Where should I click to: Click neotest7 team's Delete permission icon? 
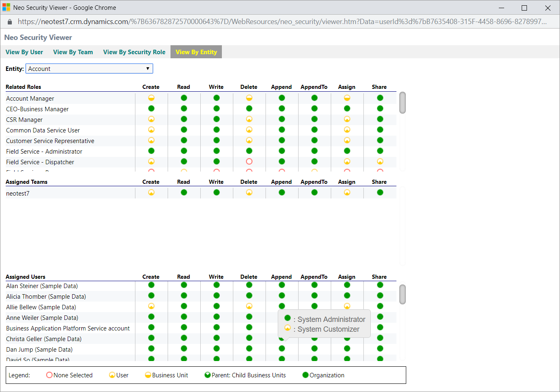pyautogui.click(x=249, y=192)
